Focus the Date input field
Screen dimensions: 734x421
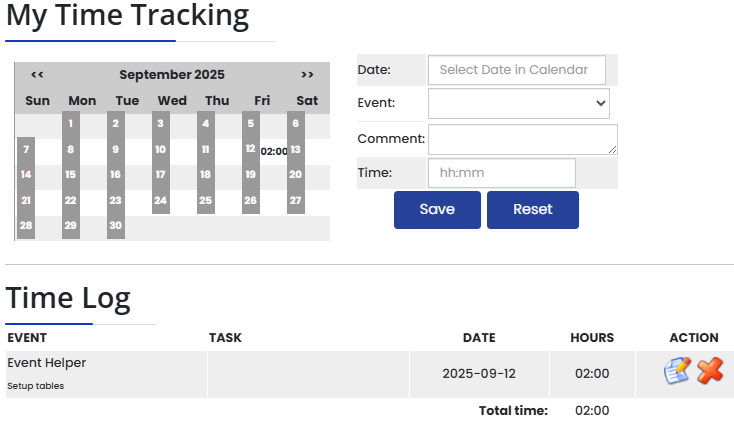click(x=516, y=70)
